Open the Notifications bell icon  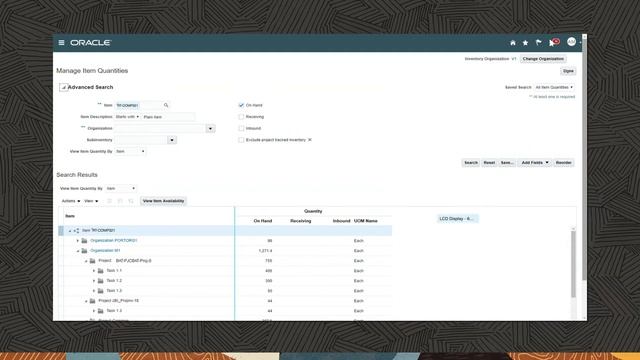tap(552, 42)
